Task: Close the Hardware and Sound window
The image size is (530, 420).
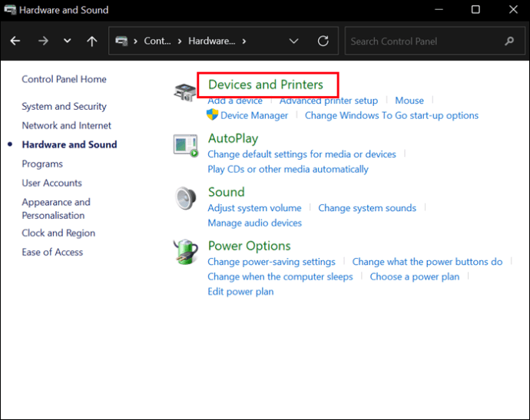Action: click(x=513, y=10)
